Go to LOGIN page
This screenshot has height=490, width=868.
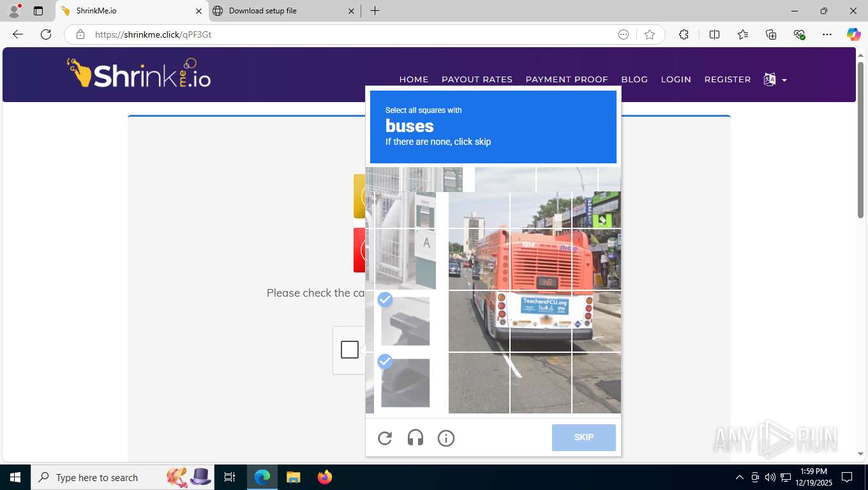[x=676, y=79]
